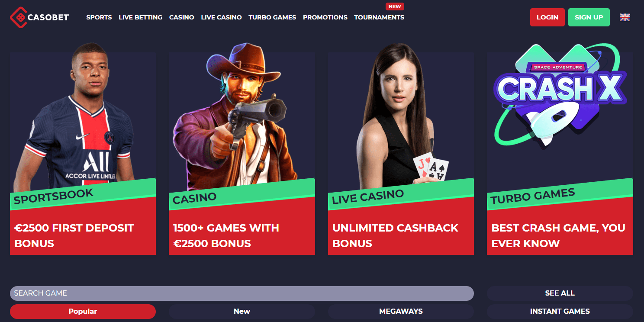644x322 pixels.
Task: Click the green Sign Up button
Action: click(589, 17)
